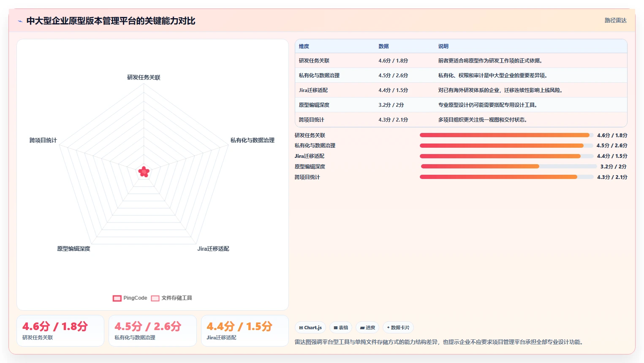Click the 研发任务关联 progress bar

(x=507, y=135)
